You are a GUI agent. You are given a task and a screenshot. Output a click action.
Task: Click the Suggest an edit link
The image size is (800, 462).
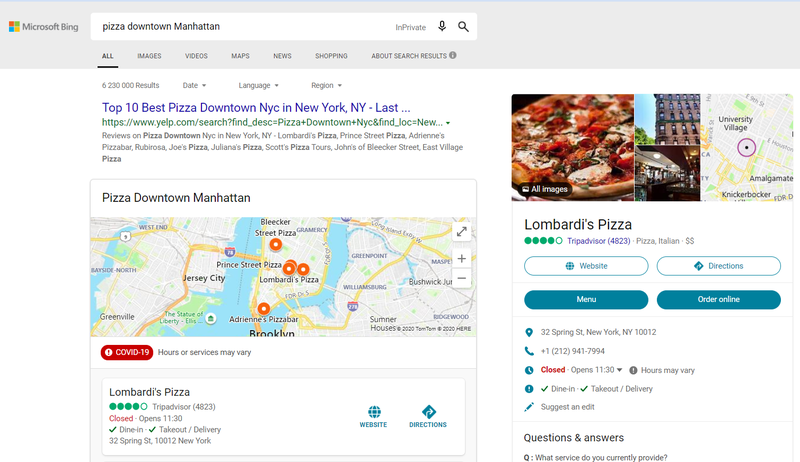pyautogui.click(x=567, y=407)
